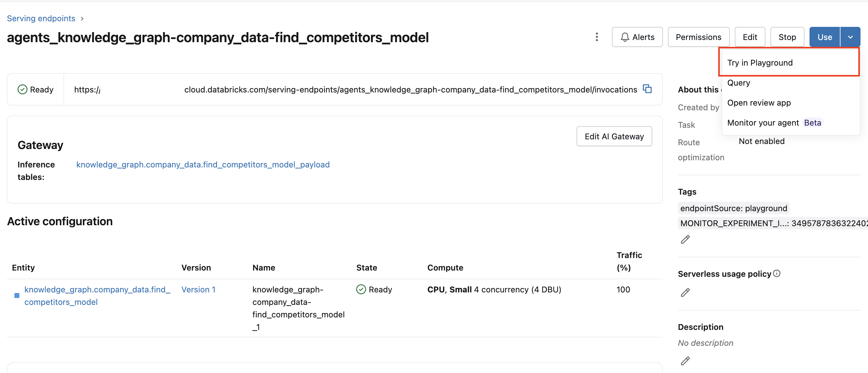This screenshot has height=373, width=868.
Task: Click the Permissions button
Action: pyautogui.click(x=698, y=37)
